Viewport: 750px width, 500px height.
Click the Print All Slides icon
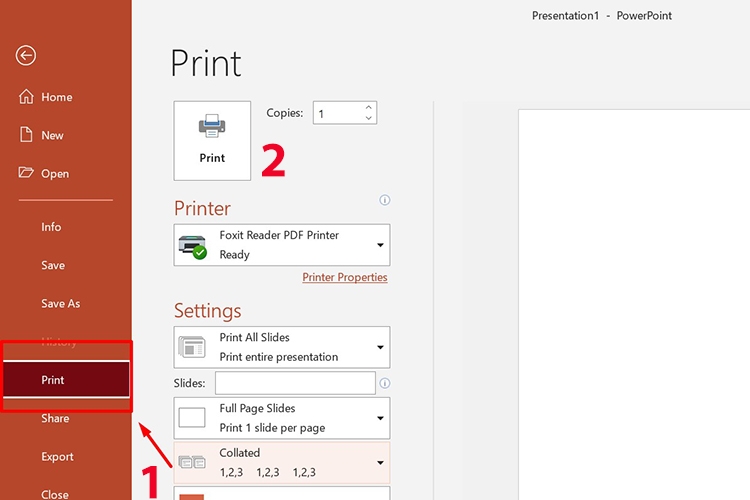pos(192,347)
